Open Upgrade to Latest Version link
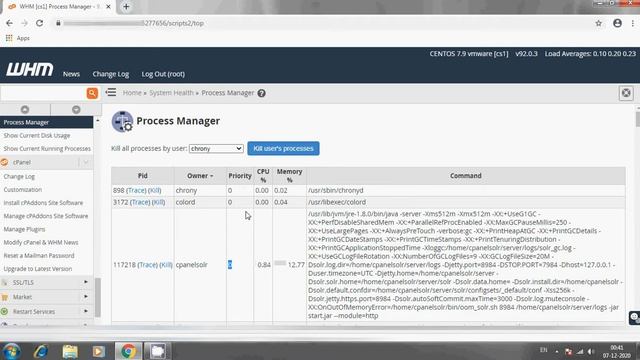This screenshot has width=640, height=360. (x=38, y=269)
